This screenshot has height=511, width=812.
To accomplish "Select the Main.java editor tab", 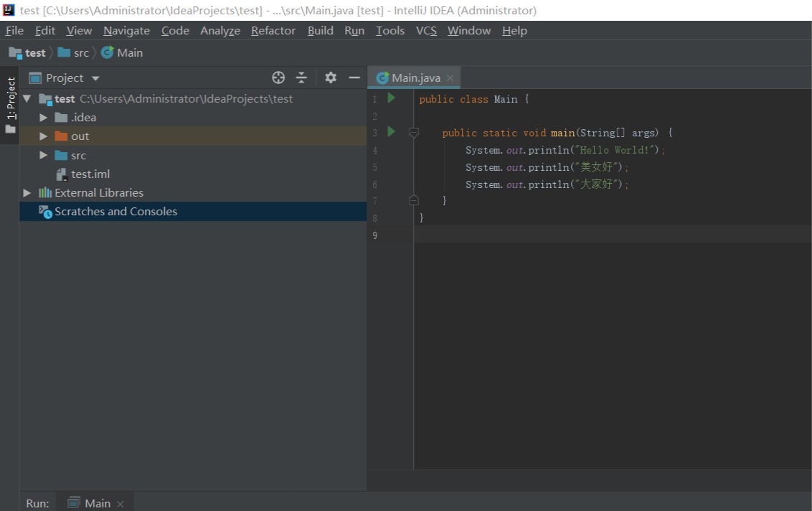I will point(415,78).
